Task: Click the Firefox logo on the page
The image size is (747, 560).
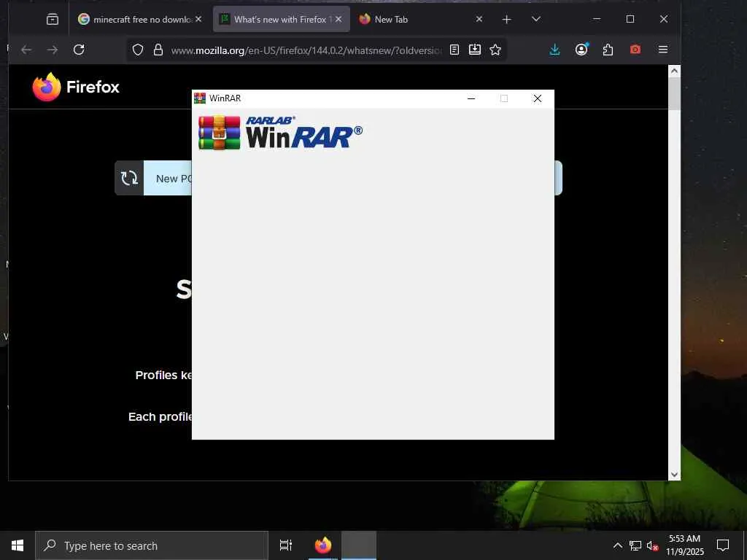Action: pyautogui.click(x=76, y=87)
